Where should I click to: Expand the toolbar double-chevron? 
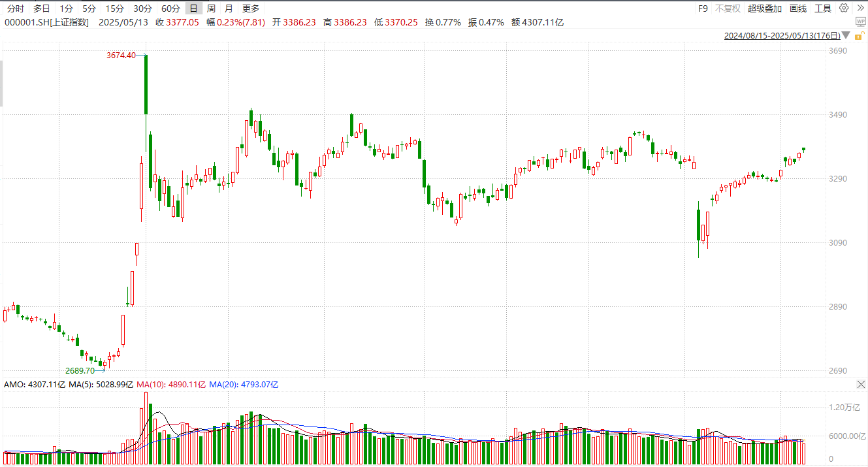[x=860, y=8]
